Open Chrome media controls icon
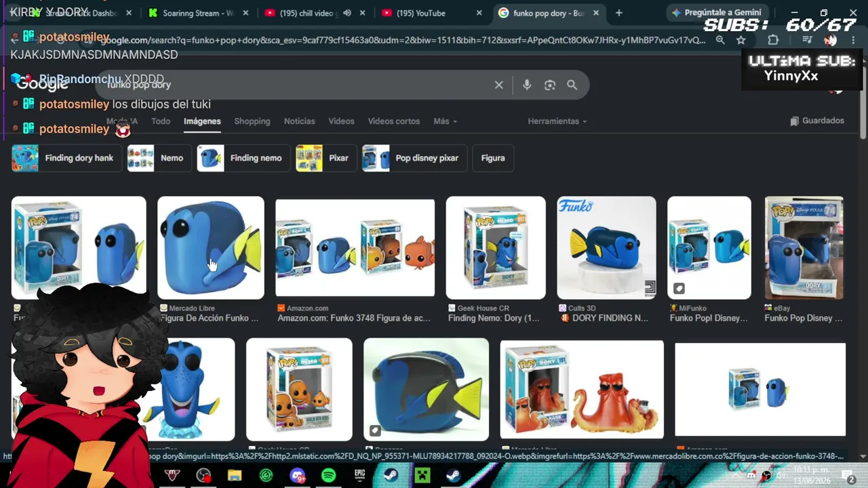The width and height of the screenshot is (868, 488). coord(807,40)
